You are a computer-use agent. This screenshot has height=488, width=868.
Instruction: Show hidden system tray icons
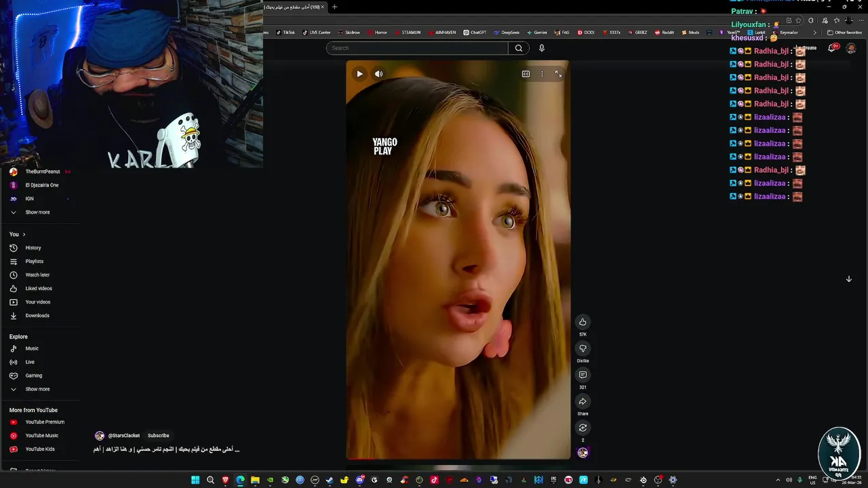tap(778, 480)
